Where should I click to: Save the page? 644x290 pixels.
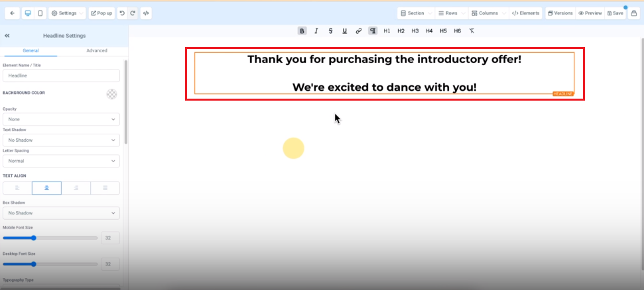615,13
